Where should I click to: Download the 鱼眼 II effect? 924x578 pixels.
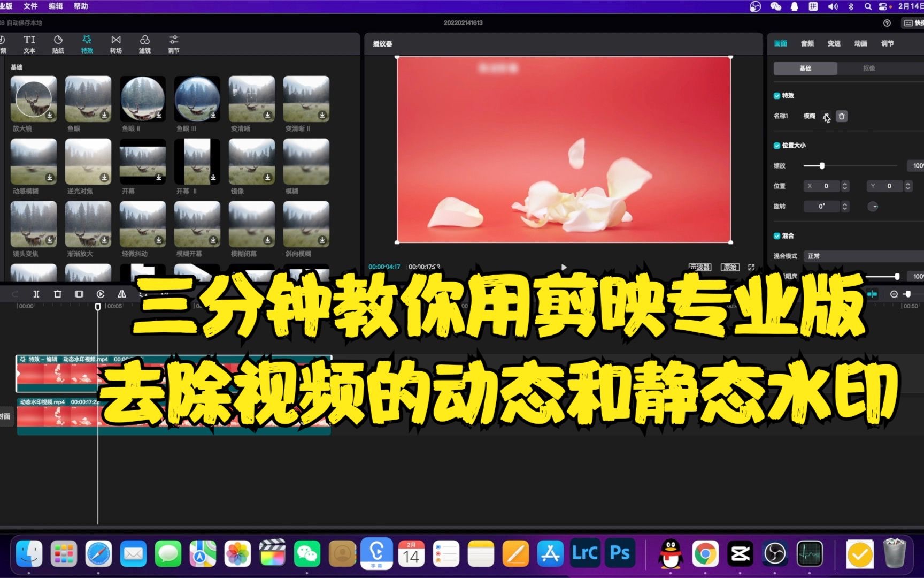(159, 115)
